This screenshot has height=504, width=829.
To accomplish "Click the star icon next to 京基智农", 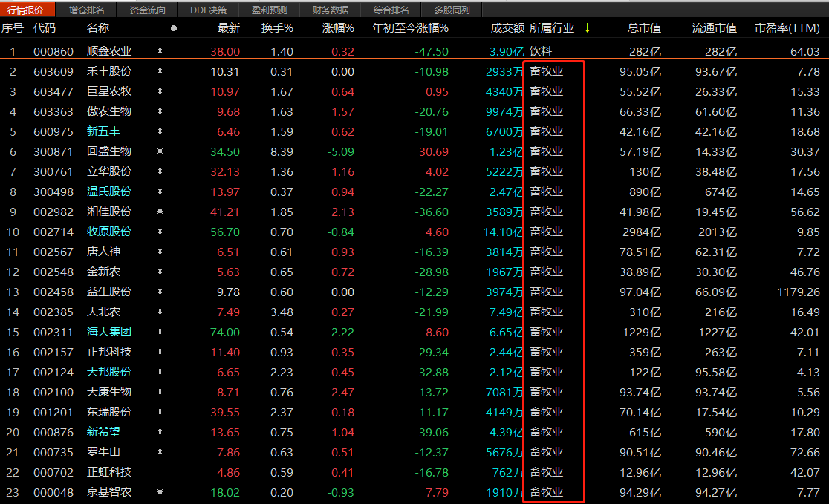I will 160,492.
